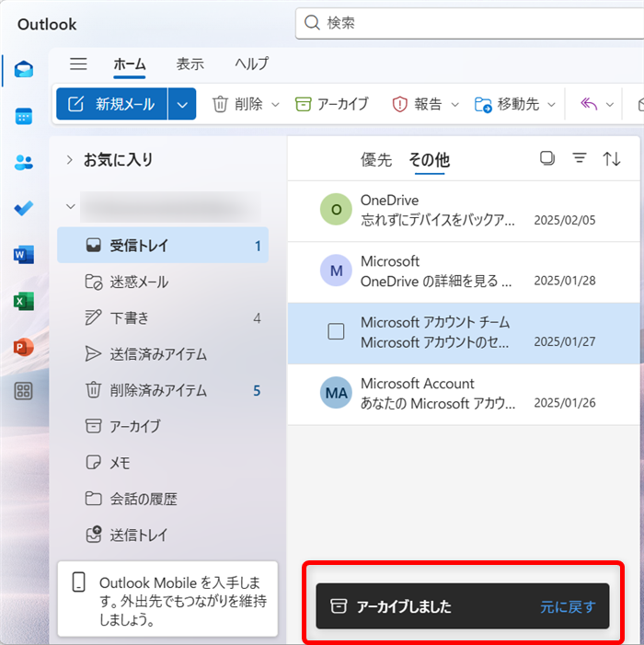Screen dimensions: 644x645
Task: Launch PowerPoint from the sidebar
Action: 24,346
